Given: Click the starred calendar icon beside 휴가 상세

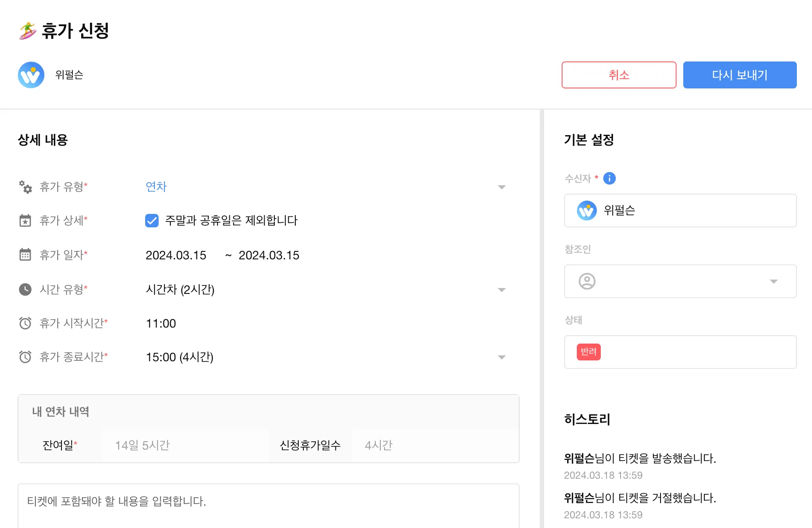Looking at the screenshot, I should 25,221.
